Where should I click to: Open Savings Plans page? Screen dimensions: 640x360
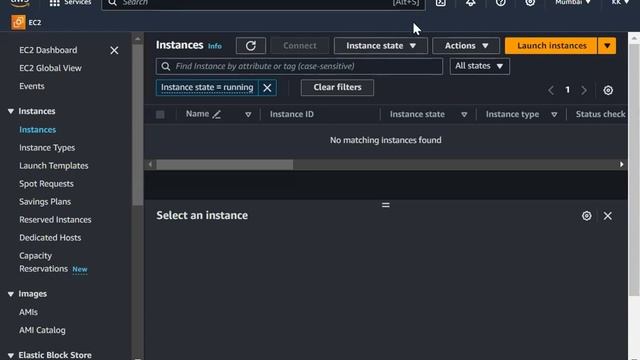pos(45,202)
